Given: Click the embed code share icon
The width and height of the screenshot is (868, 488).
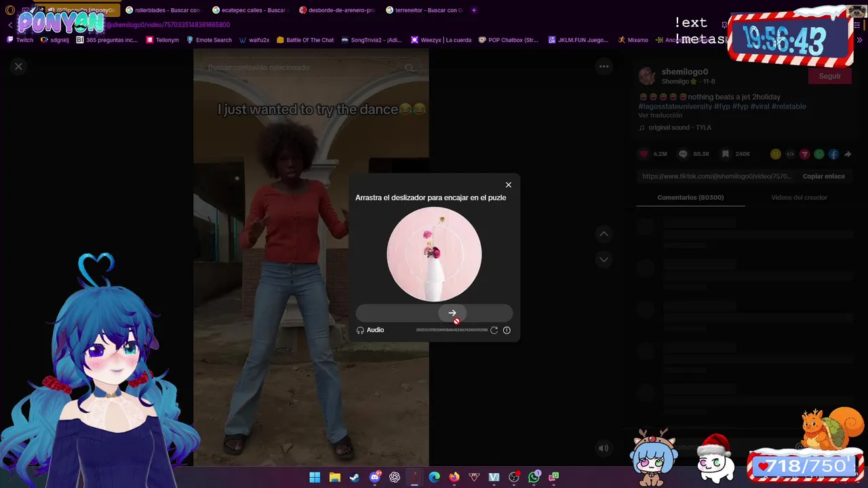Looking at the screenshot, I should 790,154.
